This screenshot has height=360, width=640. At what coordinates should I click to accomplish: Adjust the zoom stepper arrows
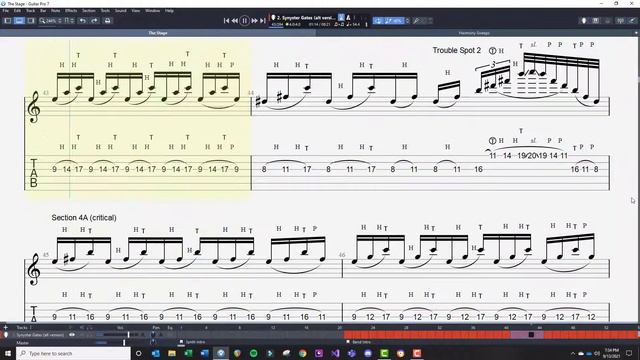(x=60, y=20)
